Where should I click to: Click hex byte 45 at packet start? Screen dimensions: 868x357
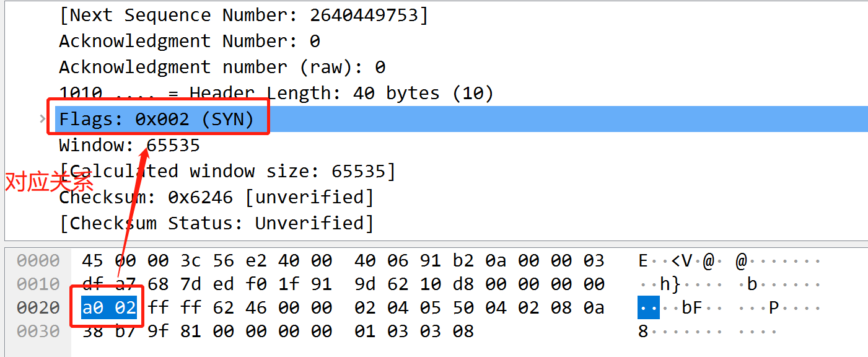pyautogui.click(x=91, y=260)
